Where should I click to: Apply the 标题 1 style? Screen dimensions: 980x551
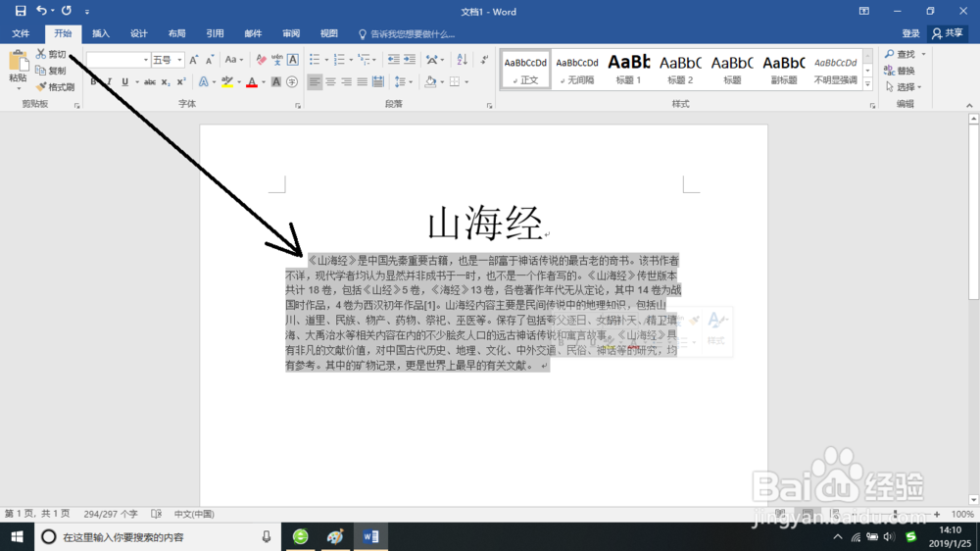coord(628,69)
